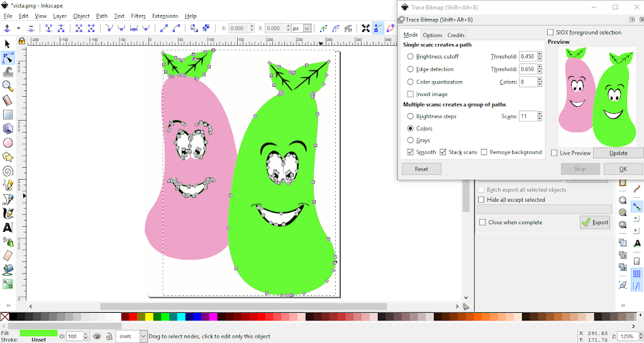Click the Export button
The width and height of the screenshot is (644, 343).
(595, 222)
